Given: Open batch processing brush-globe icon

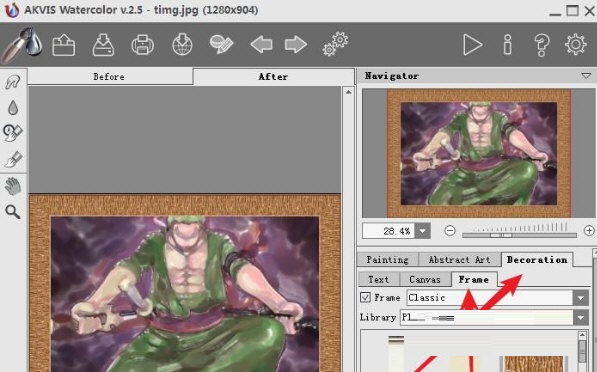Looking at the screenshot, I should [x=221, y=45].
